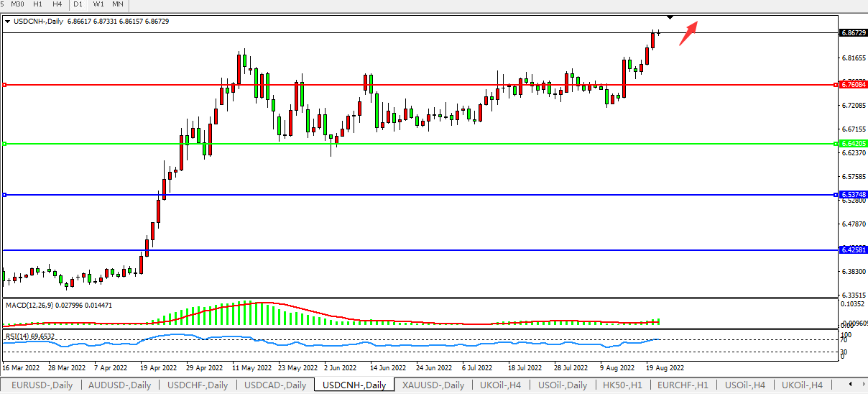Choose the MN monthly timeframe button
Image resolution: width=868 pixels, height=394 pixels.
(x=117, y=4)
